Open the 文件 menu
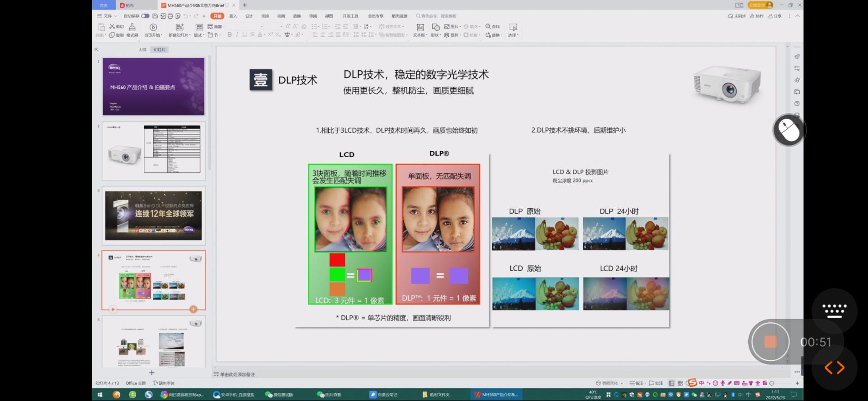This screenshot has width=868, height=401. point(107,16)
